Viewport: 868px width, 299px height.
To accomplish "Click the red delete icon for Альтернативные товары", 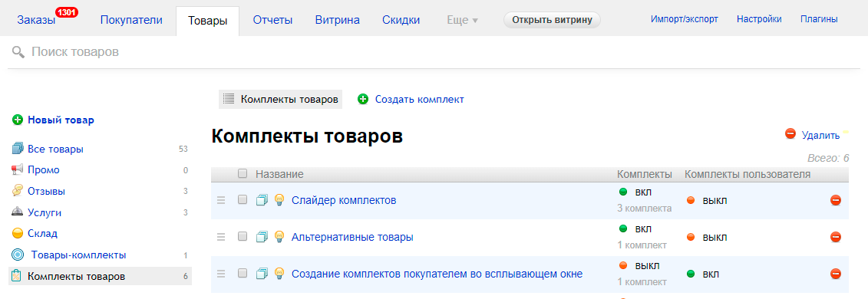I will click(x=836, y=237).
